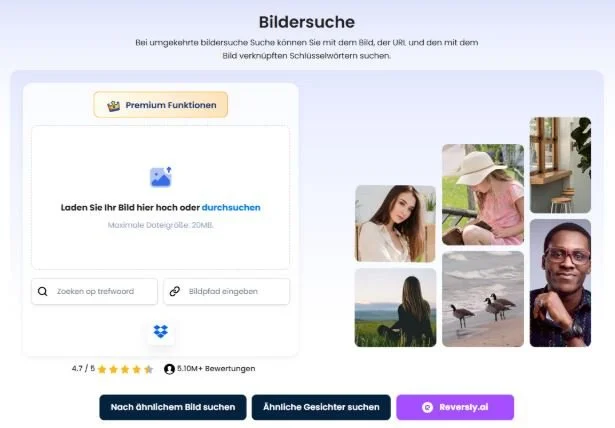Open Premium Funktionen
Viewport: 615px width, 428px height.
(161, 105)
